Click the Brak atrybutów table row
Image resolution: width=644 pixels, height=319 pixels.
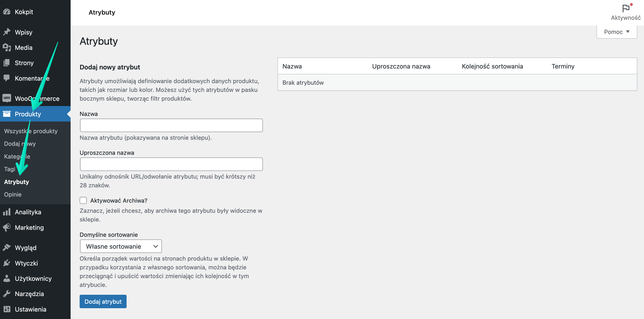coord(457,82)
